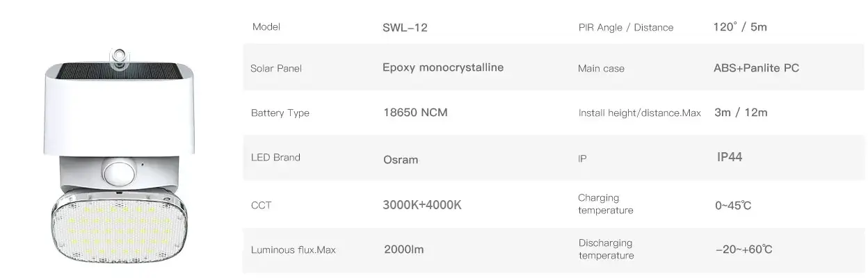Viewport: 868px width, 278px height.
Task: Select the 3m / 12m value
Action: click(741, 112)
